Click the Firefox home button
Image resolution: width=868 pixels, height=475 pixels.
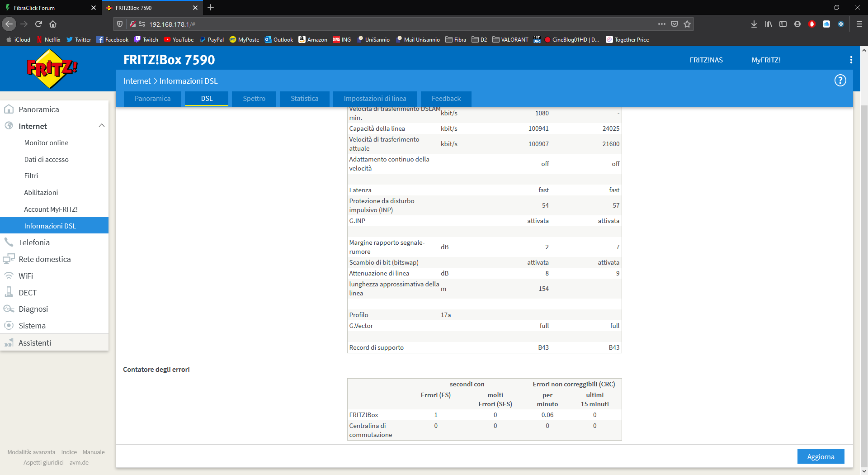point(53,24)
